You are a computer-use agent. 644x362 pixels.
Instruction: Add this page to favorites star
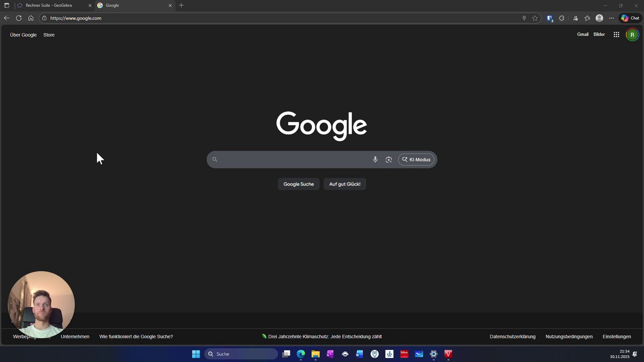[x=535, y=18]
